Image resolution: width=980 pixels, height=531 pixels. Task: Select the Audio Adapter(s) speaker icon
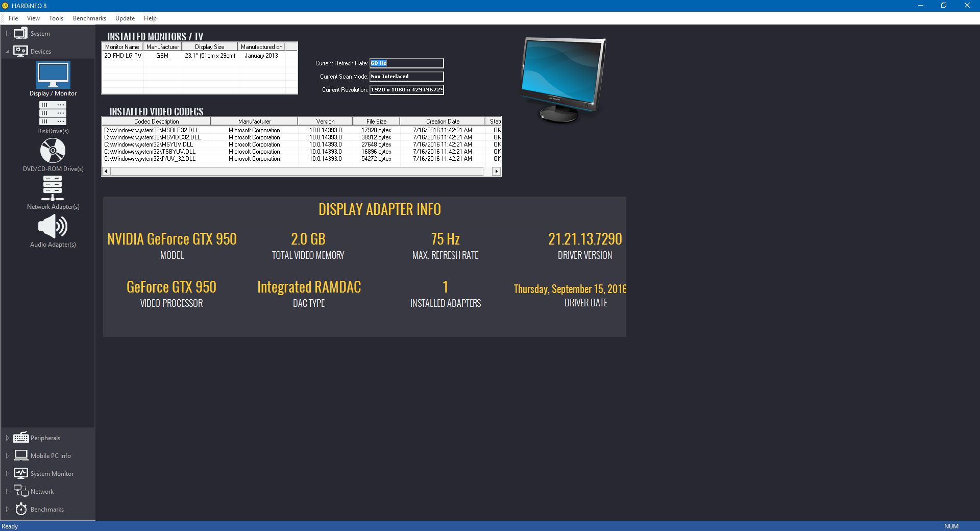(53, 226)
